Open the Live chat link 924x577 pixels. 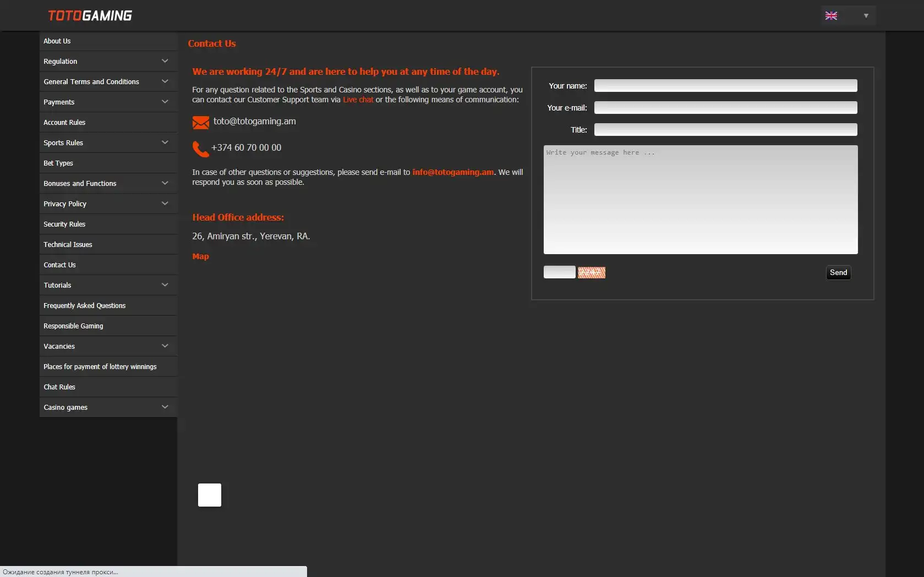click(358, 100)
